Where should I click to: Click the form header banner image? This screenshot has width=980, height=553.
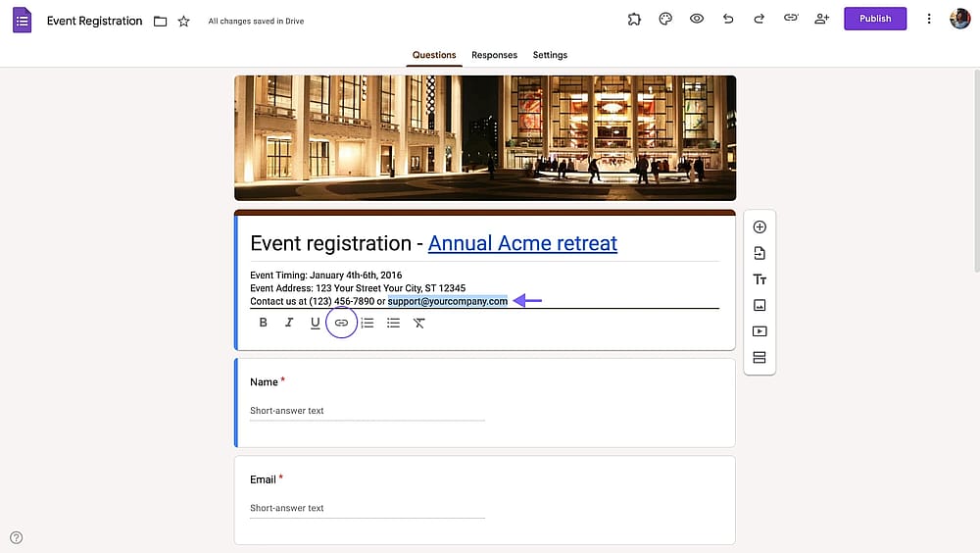pos(485,138)
